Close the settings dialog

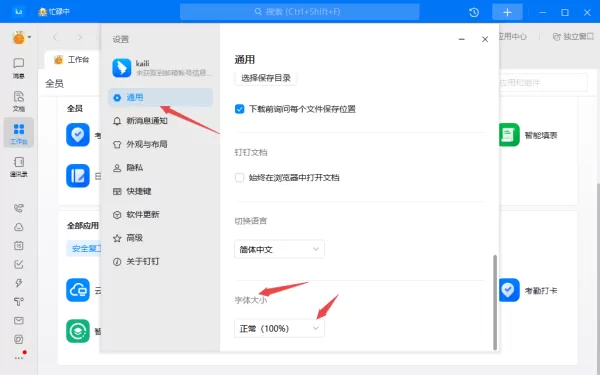tap(485, 39)
